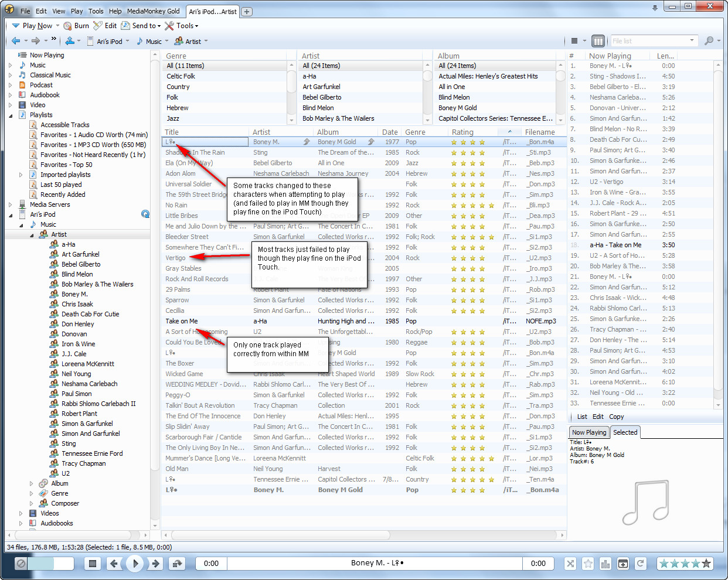The width and height of the screenshot is (728, 580).
Task: Toggle the column browser view button
Action: (x=598, y=41)
